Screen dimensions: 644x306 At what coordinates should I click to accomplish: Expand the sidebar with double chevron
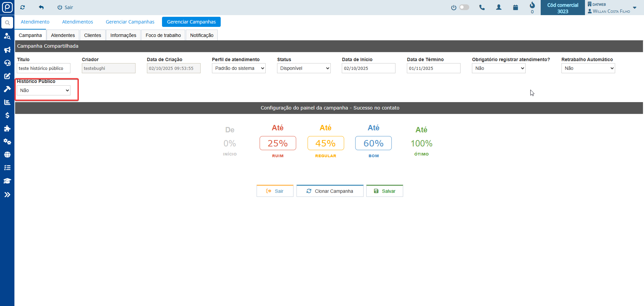pyautogui.click(x=7, y=194)
